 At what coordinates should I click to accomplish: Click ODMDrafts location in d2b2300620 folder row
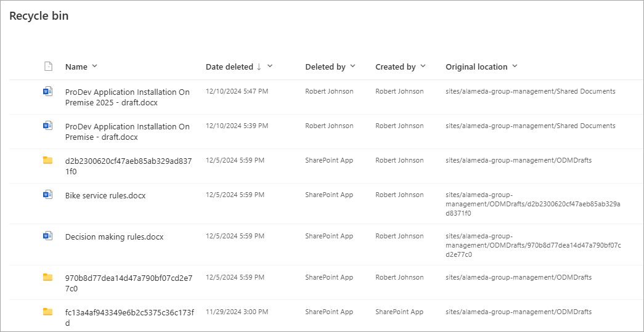[519, 160]
